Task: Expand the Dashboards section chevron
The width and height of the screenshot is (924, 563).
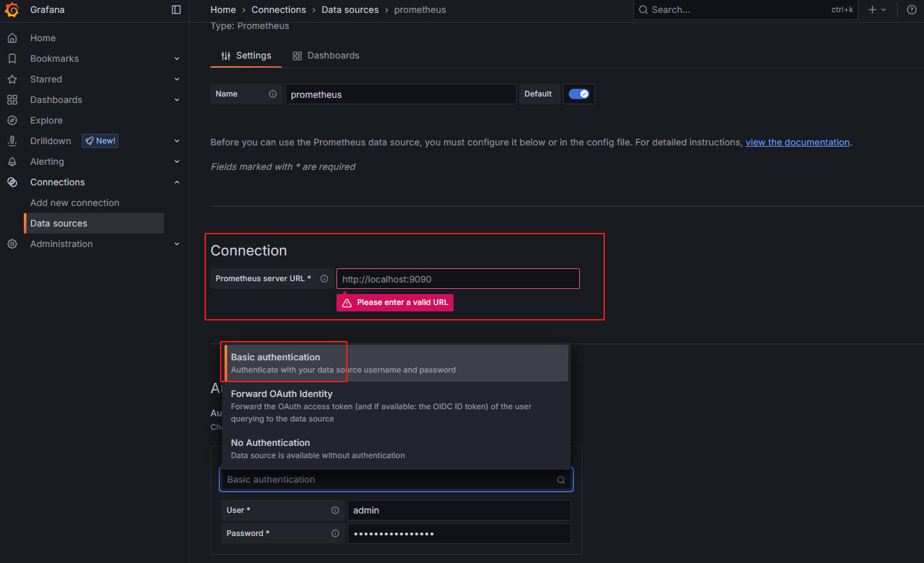Action: [177, 100]
